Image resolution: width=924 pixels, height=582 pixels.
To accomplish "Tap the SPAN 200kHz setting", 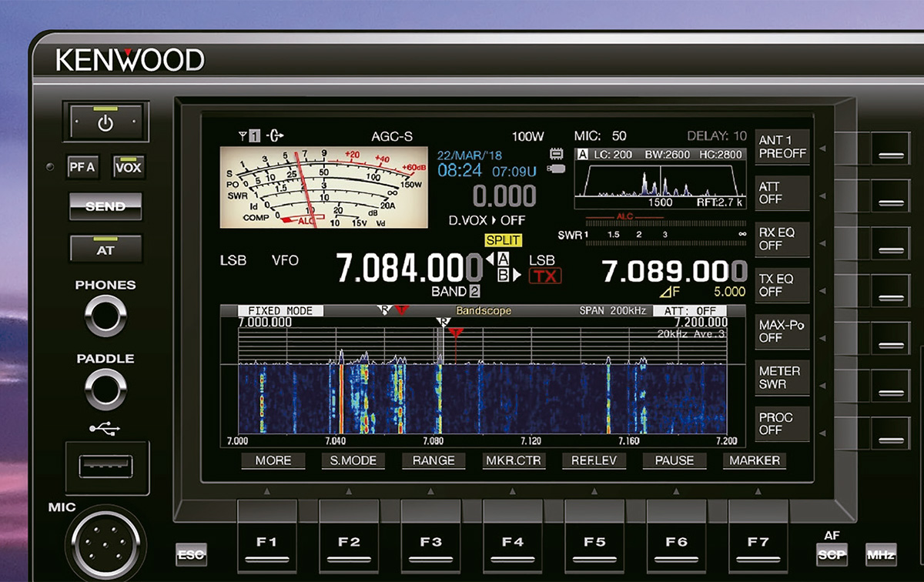I will coord(612,311).
